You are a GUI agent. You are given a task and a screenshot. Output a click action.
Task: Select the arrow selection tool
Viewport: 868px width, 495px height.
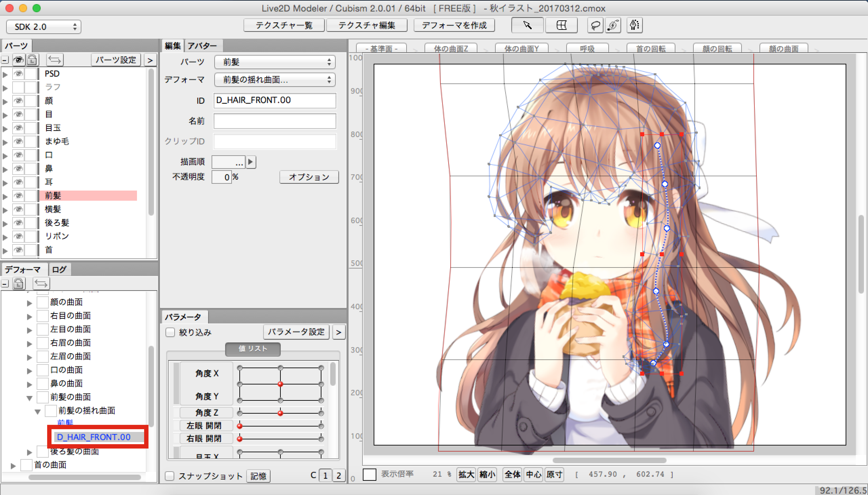(x=527, y=25)
